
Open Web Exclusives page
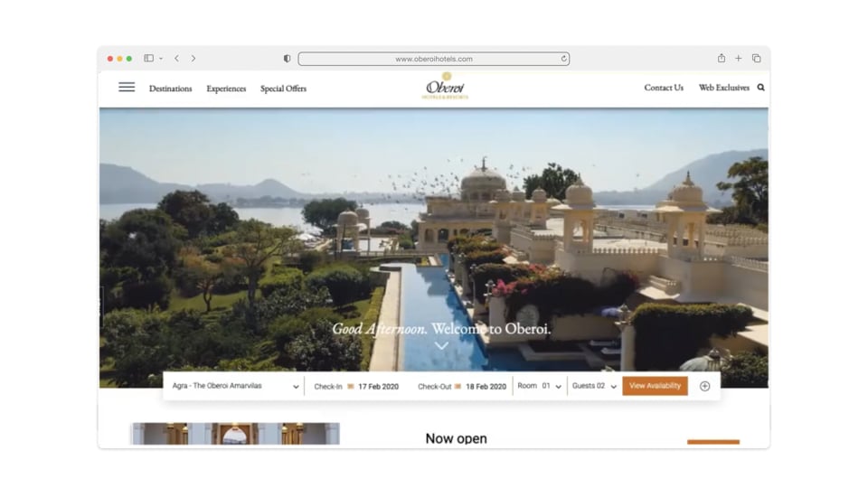(724, 88)
